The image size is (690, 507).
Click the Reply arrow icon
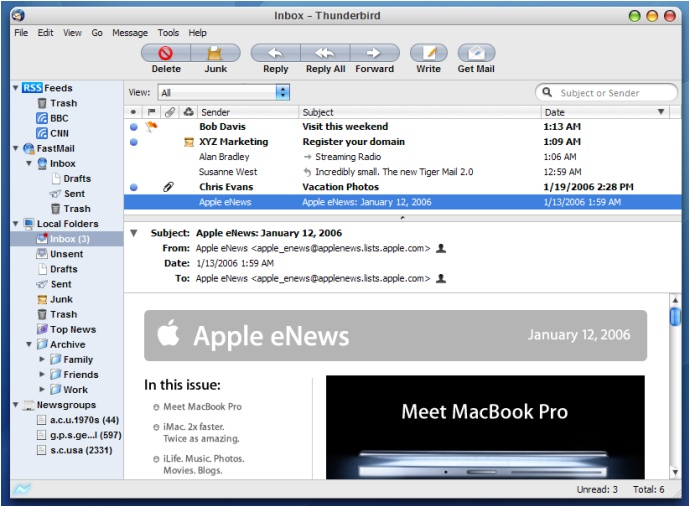(x=275, y=53)
